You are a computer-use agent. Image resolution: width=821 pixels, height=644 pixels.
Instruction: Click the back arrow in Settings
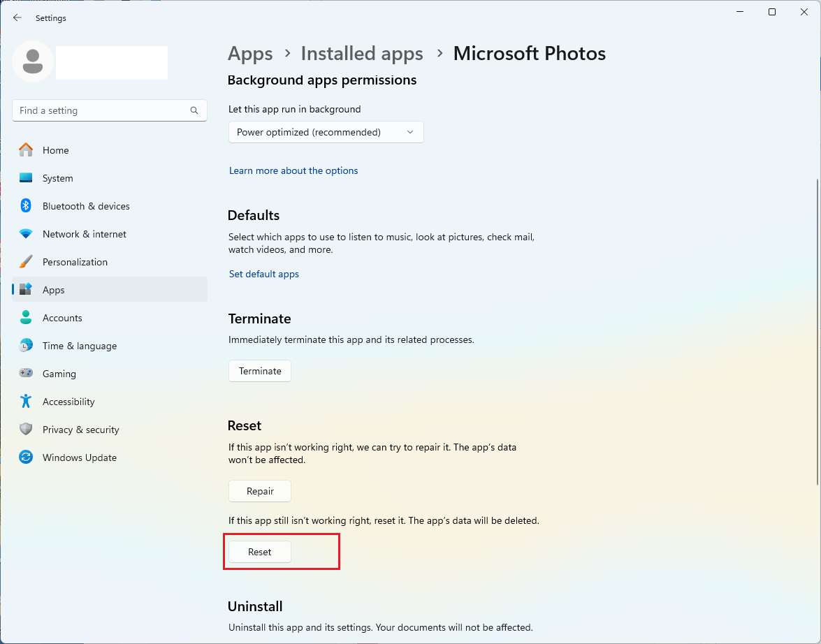17,17
